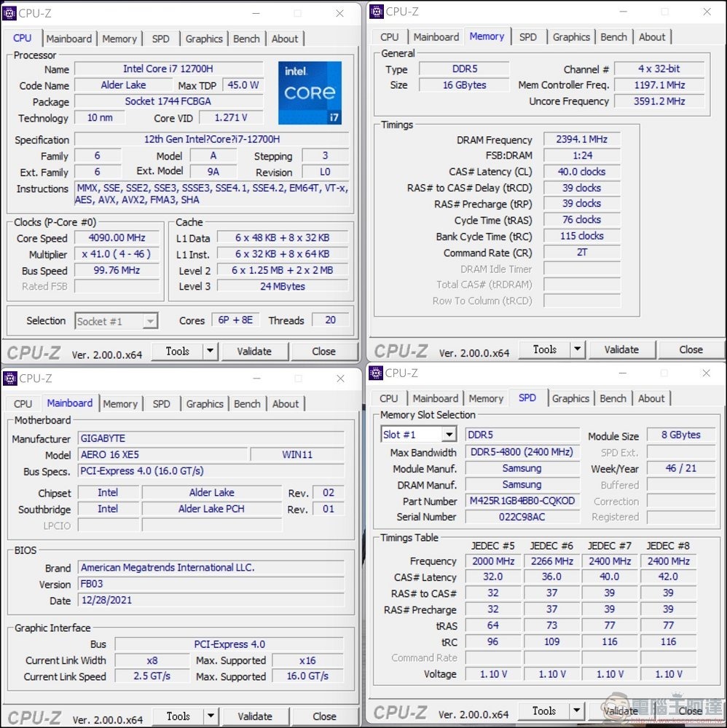Select About tab in Memory window

(x=652, y=37)
